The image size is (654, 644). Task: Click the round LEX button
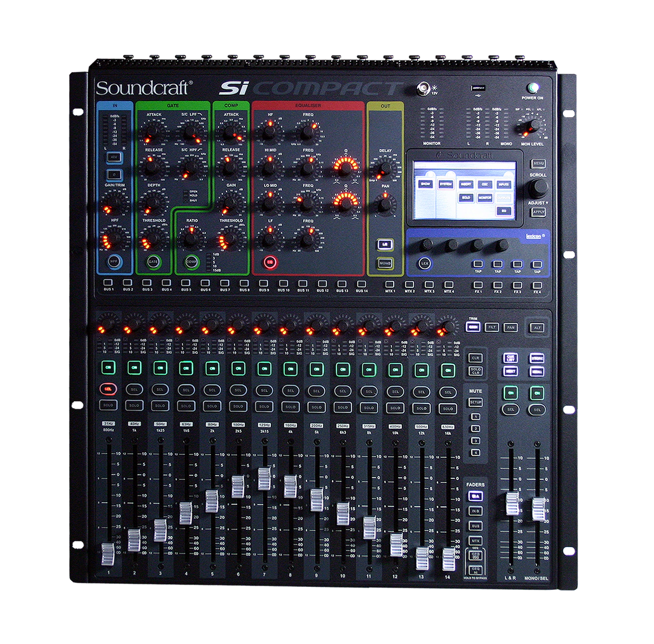pos(424,263)
